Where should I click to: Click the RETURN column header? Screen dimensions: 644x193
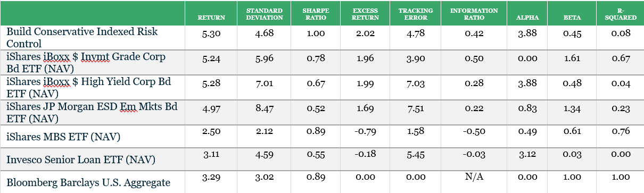coord(211,18)
